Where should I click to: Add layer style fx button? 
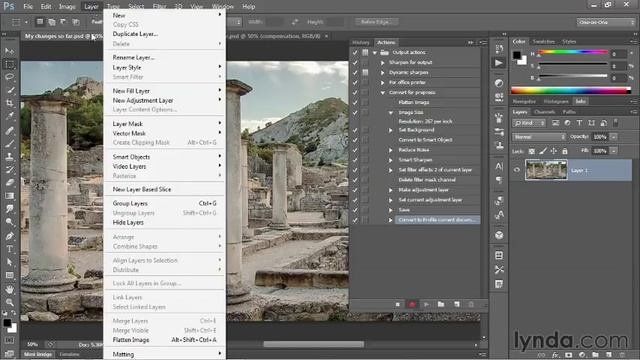click(555, 355)
